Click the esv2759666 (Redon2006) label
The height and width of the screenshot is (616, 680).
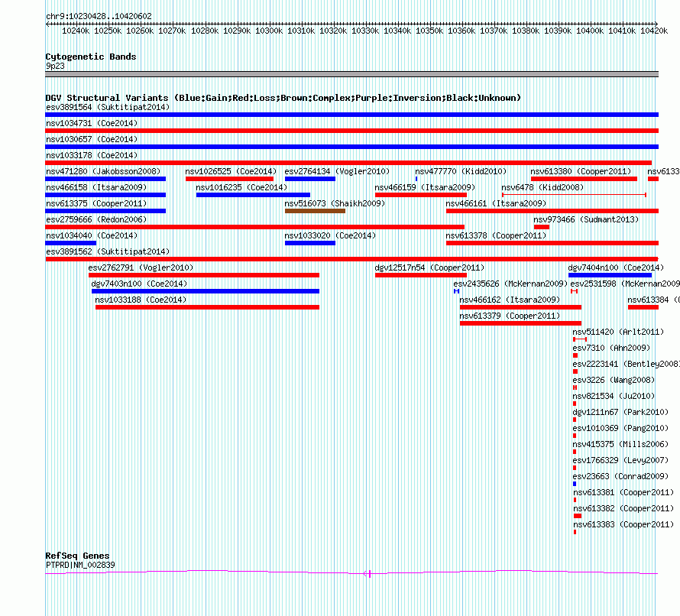96,219
